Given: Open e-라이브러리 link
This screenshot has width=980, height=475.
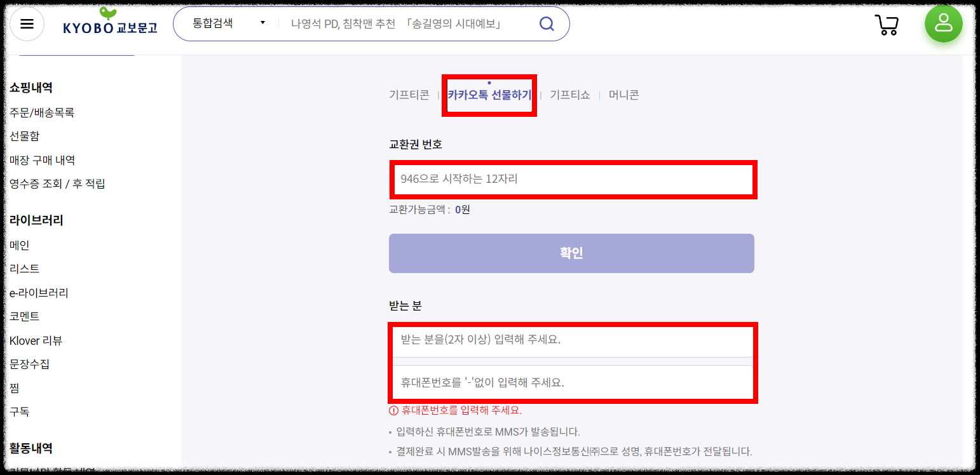Looking at the screenshot, I should (39, 293).
